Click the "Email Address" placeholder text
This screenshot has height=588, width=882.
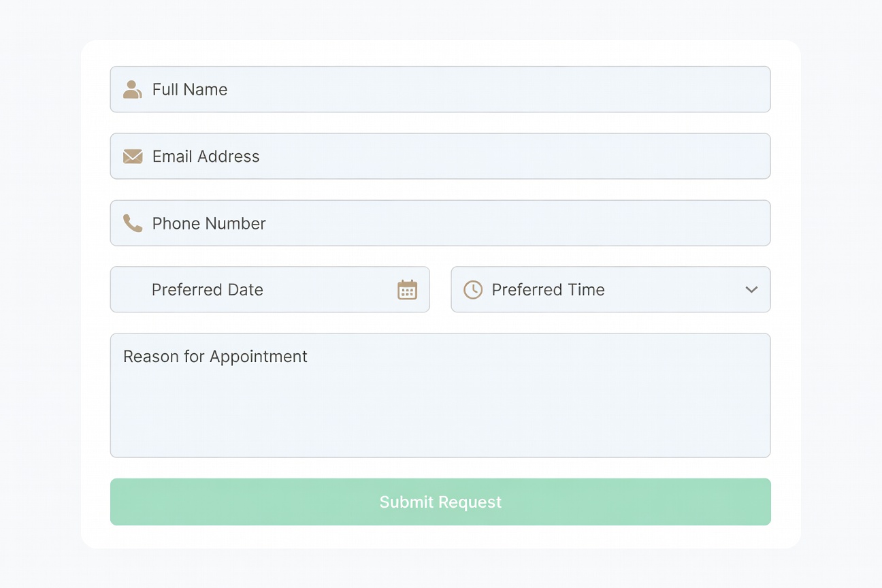point(206,157)
